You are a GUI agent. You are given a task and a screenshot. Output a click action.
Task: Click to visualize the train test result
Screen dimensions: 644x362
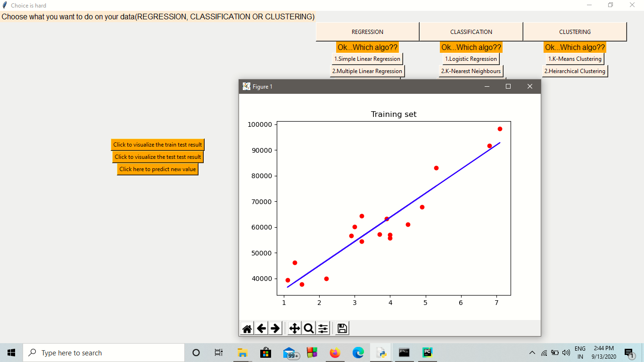(x=157, y=144)
